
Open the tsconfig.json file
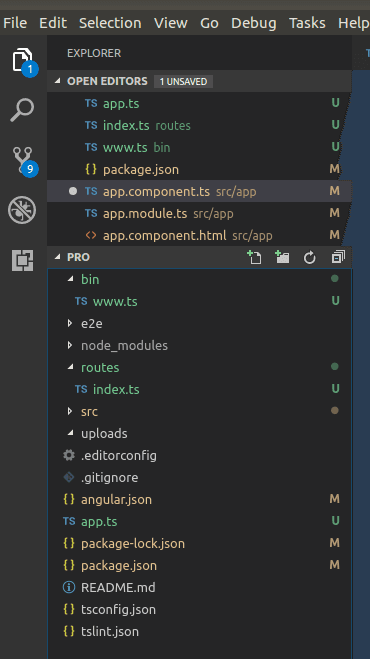199,609
